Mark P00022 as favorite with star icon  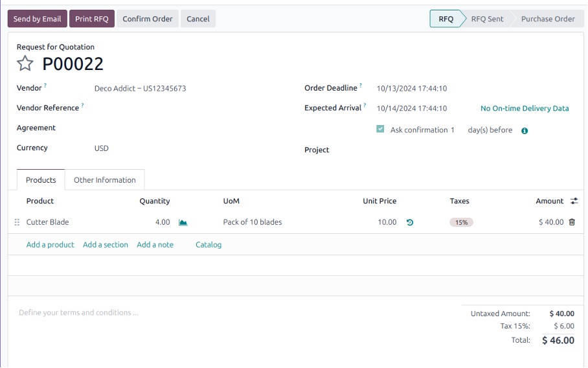tap(25, 63)
